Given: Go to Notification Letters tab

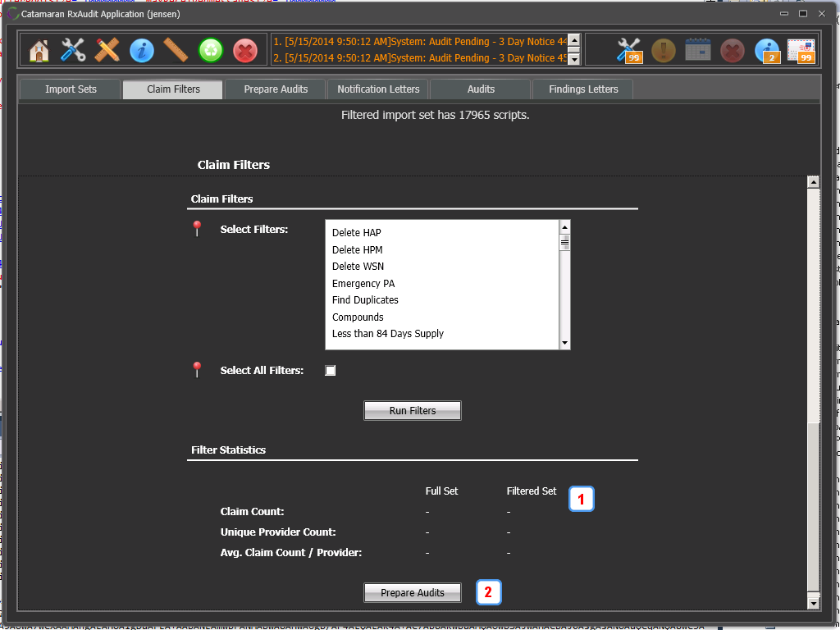Looking at the screenshot, I should click(378, 89).
